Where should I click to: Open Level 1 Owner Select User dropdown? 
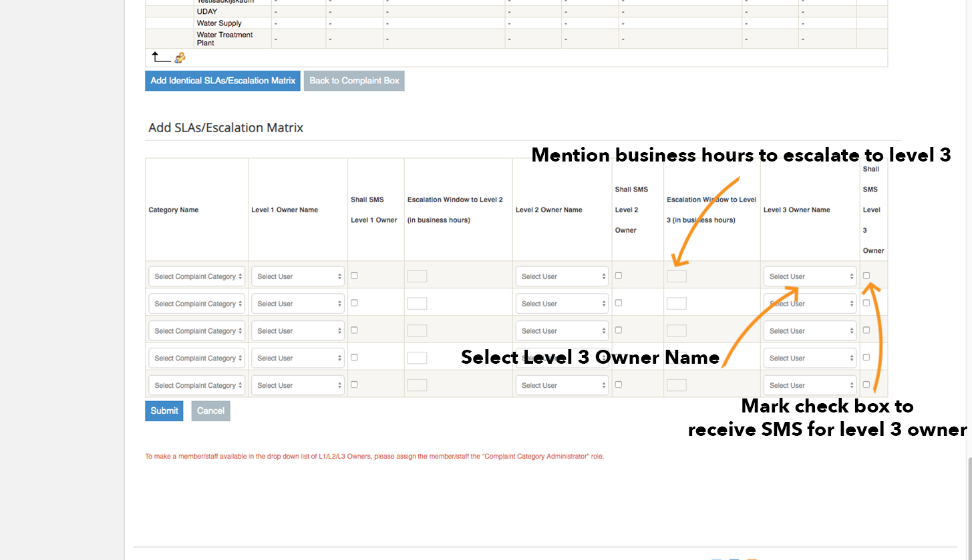pos(297,276)
